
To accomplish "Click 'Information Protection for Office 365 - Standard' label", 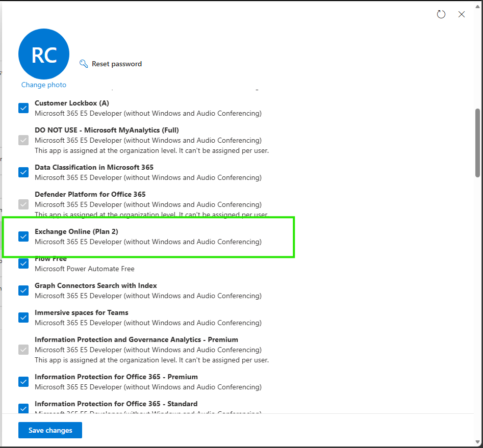I will coord(116,404).
